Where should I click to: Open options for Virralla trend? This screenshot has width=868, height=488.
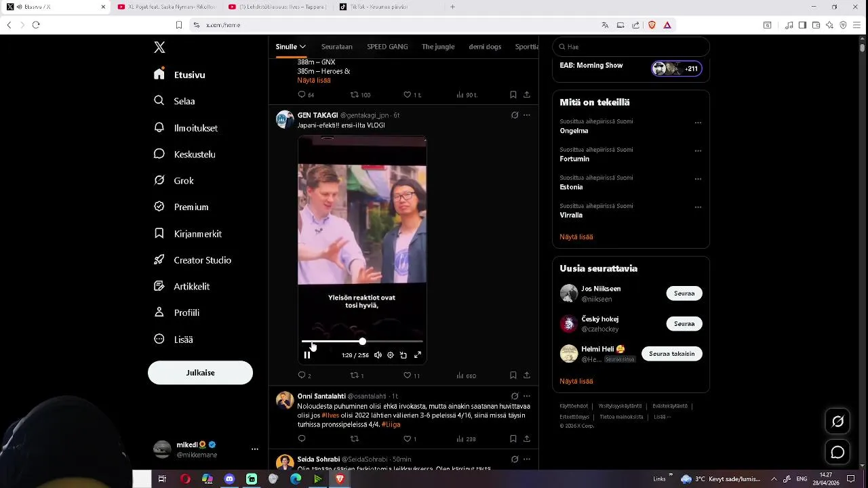pos(698,207)
